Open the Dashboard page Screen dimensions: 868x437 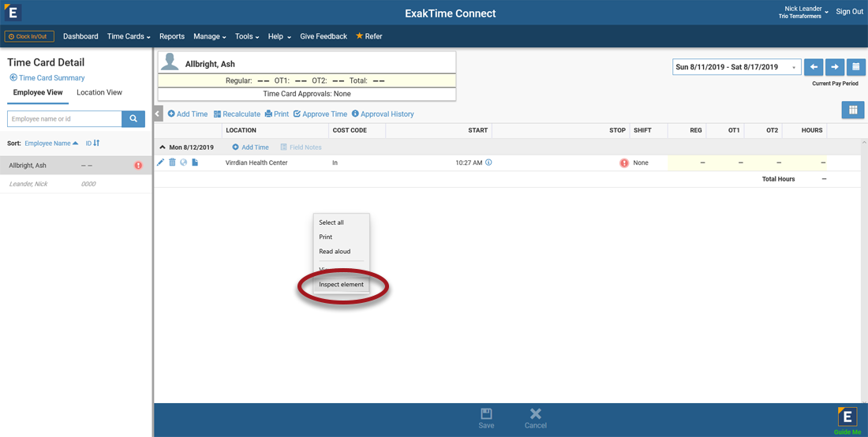(x=80, y=36)
